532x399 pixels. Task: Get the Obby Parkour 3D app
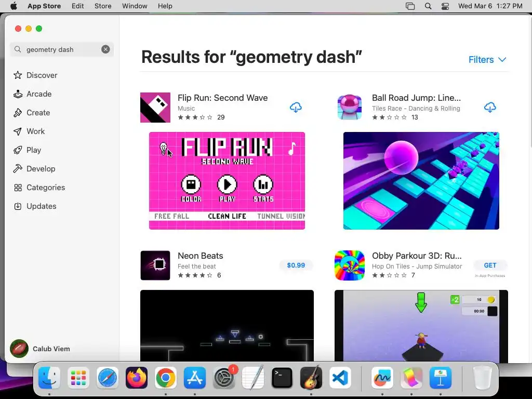[x=490, y=265]
